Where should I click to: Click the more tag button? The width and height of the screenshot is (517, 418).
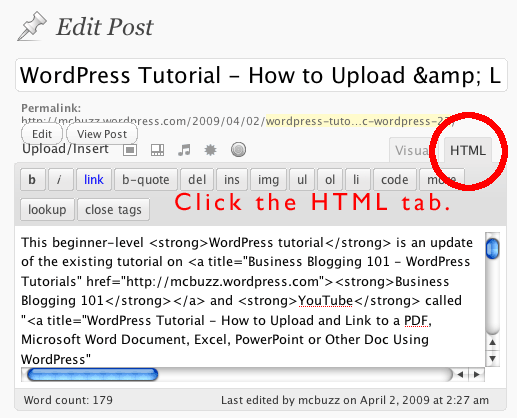442,180
